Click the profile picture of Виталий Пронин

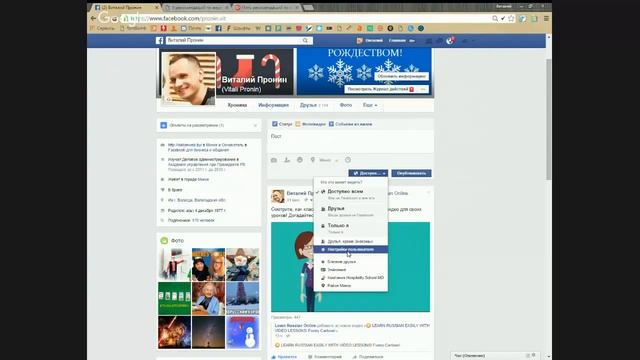tap(189, 79)
